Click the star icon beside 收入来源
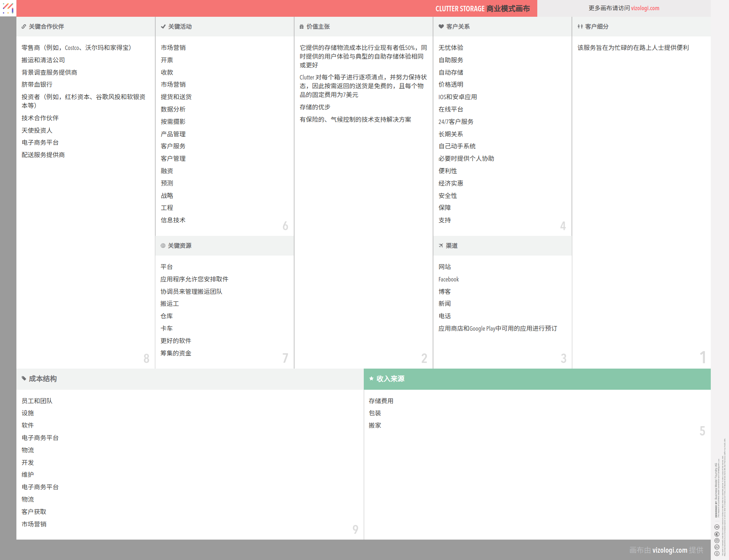729x560 pixels. click(371, 379)
